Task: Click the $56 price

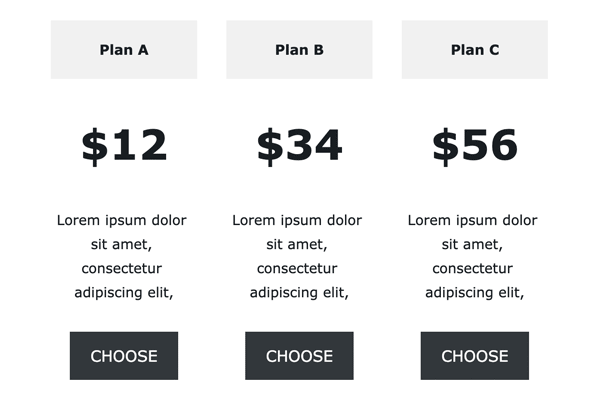Action: point(474,145)
